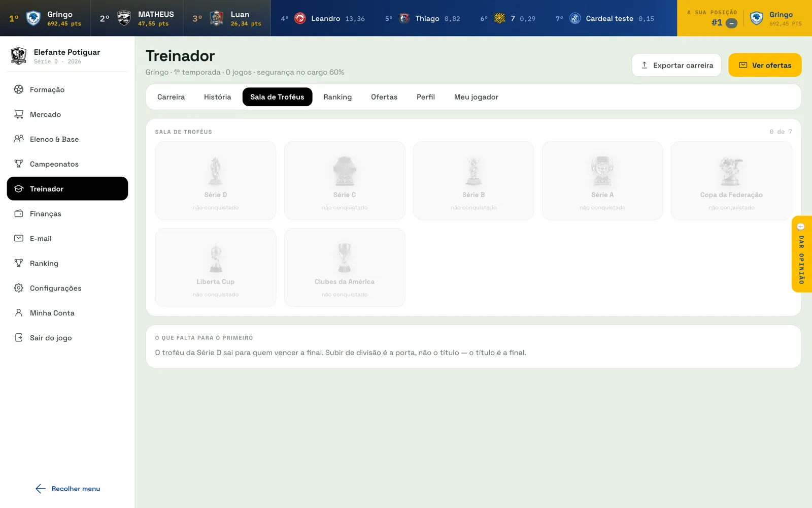Open the Carreira tab

171,97
